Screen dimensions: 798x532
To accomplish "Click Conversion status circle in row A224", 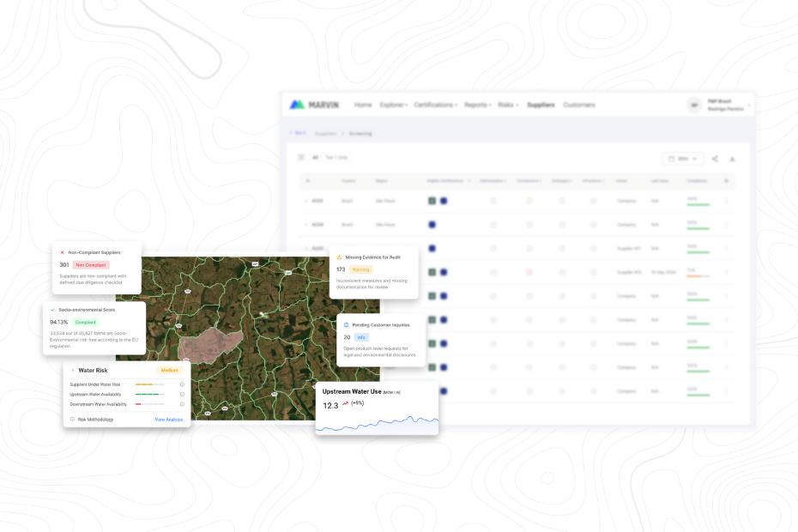I will tap(529, 225).
